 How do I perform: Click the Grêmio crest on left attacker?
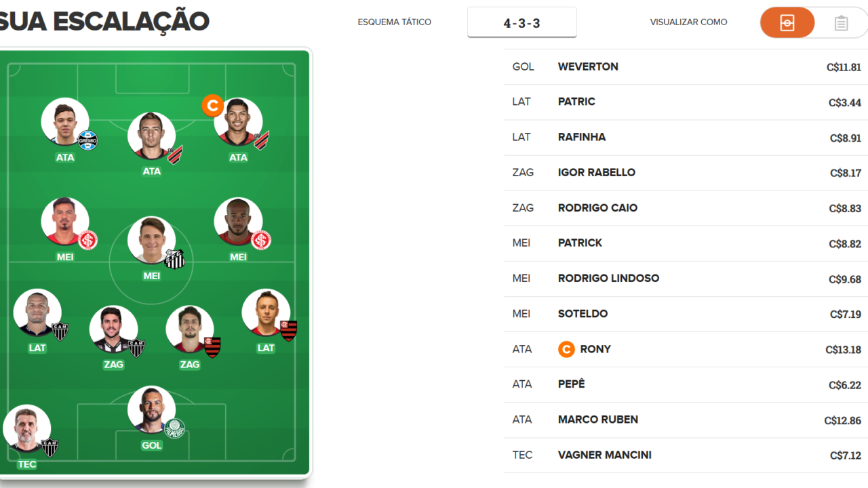pos(88,140)
